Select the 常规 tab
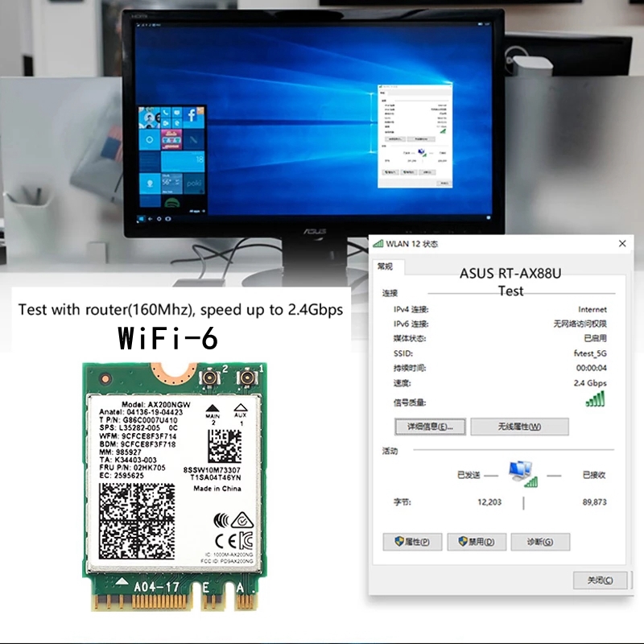The width and height of the screenshot is (644, 644). (x=385, y=266)
